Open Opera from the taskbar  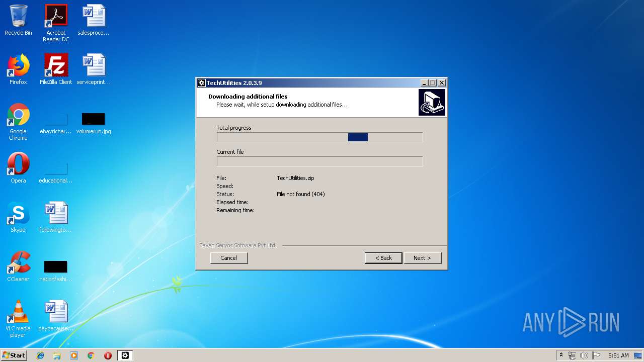coord(108,355)
